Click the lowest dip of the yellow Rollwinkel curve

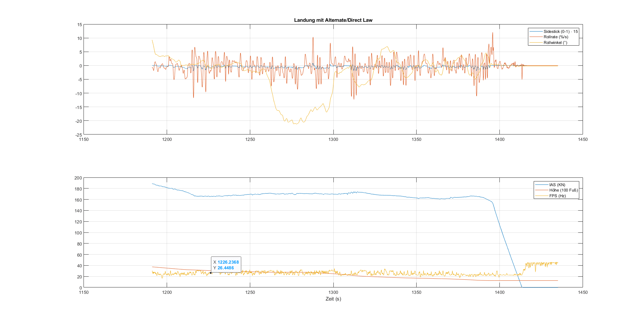coord(294,124)
